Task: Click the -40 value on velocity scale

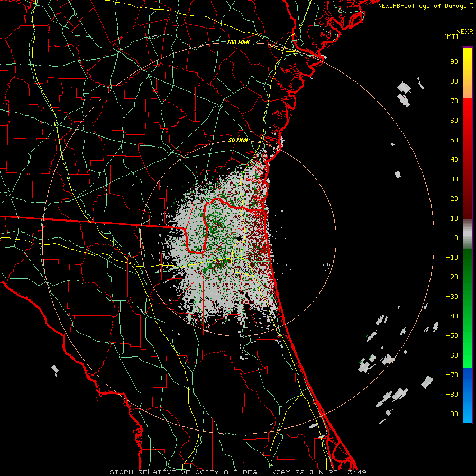Action: (x=452, y=316)
